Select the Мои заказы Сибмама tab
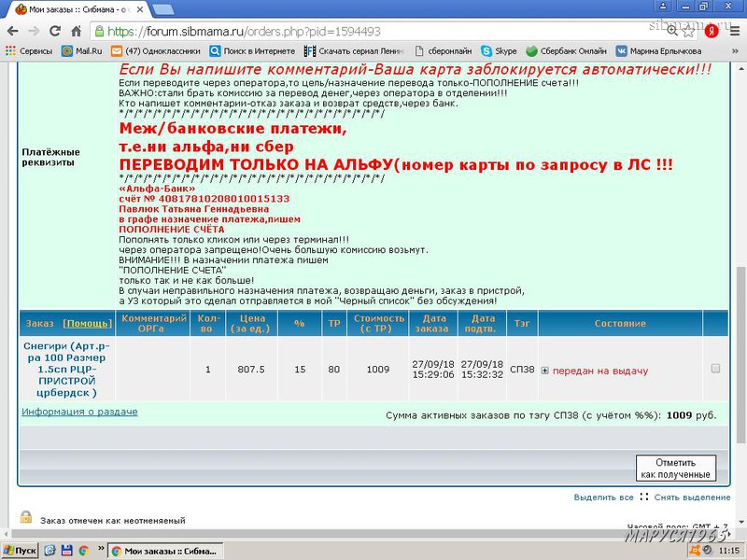 [x=77, y=9]
